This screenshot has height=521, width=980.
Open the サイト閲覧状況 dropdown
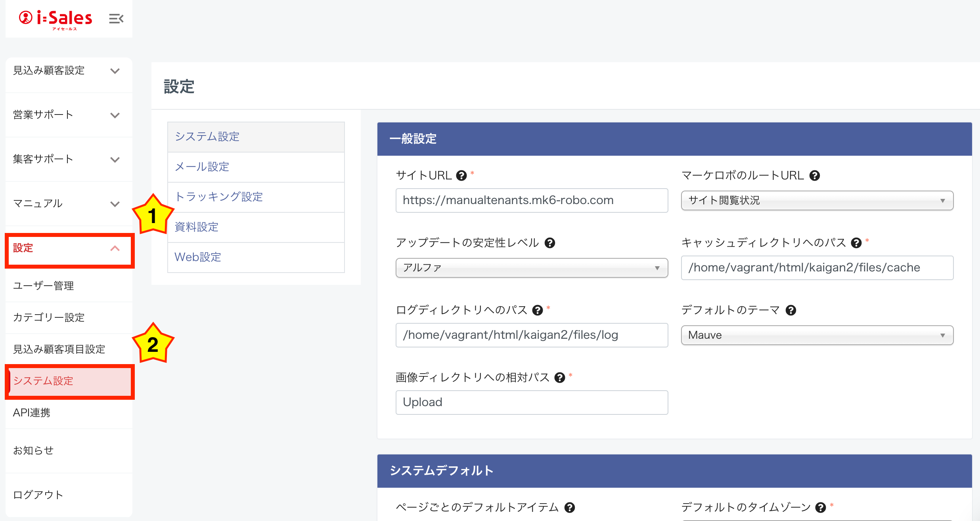click(x=817, y=200)
